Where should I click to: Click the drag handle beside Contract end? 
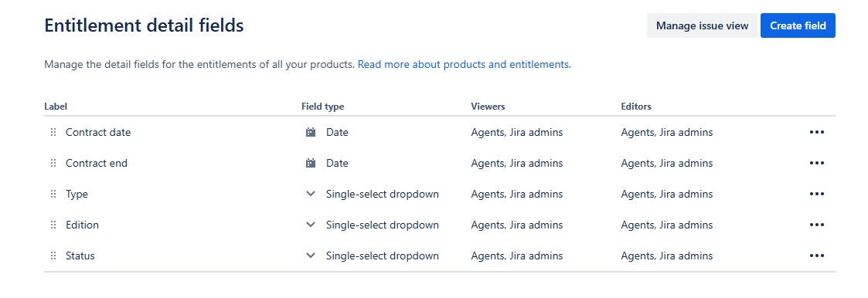click(53, 163)
